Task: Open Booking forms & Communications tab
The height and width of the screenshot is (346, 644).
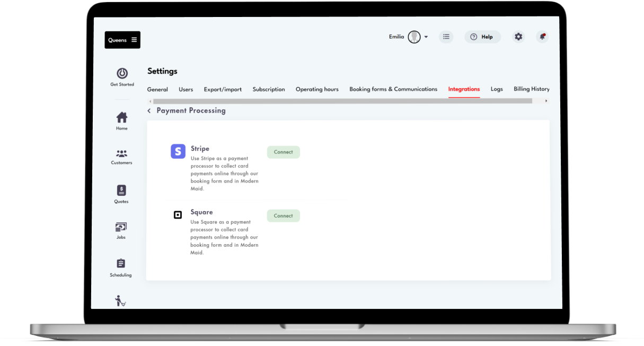Action: pos(393,89)
